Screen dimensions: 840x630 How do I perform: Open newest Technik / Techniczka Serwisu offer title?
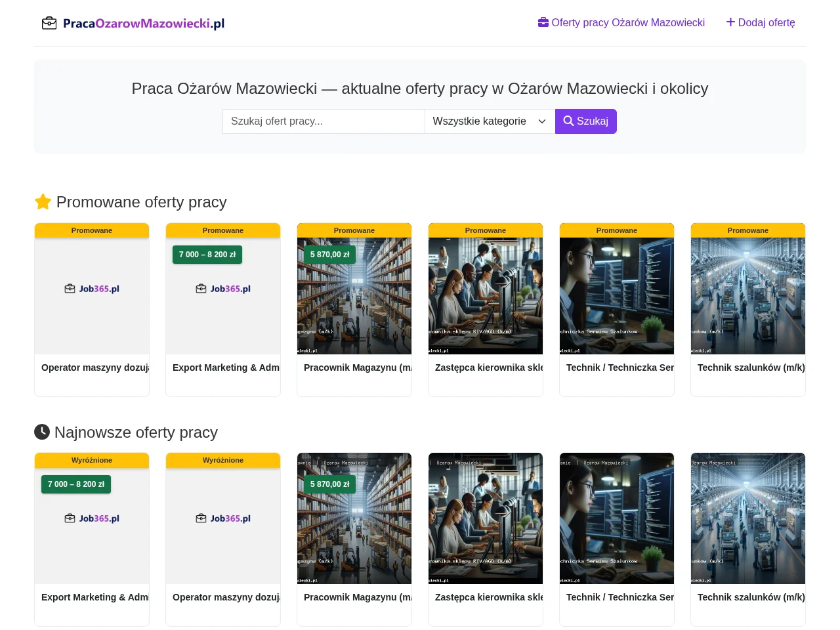pyautogui.click(x=620, y=597)
